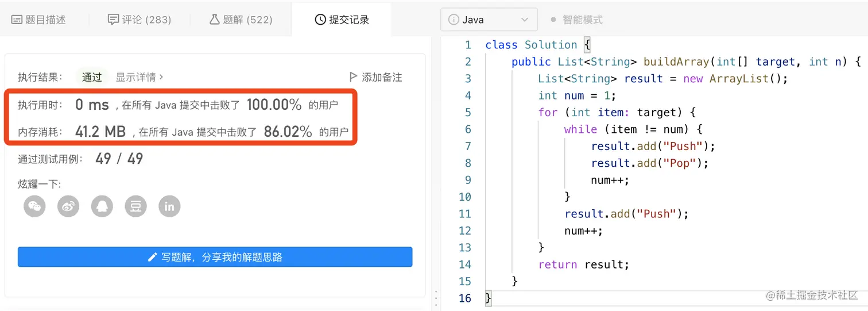Click the int num = 1 line

577,95
